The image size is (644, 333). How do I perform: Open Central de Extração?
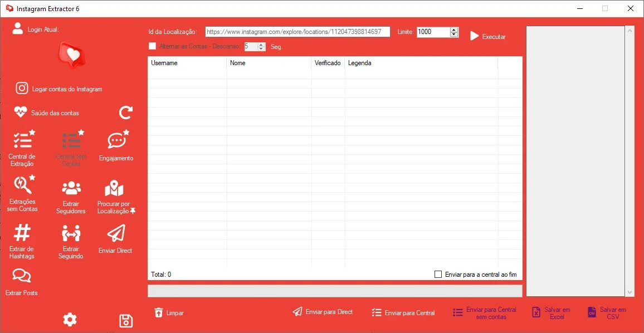coord(22,148)
